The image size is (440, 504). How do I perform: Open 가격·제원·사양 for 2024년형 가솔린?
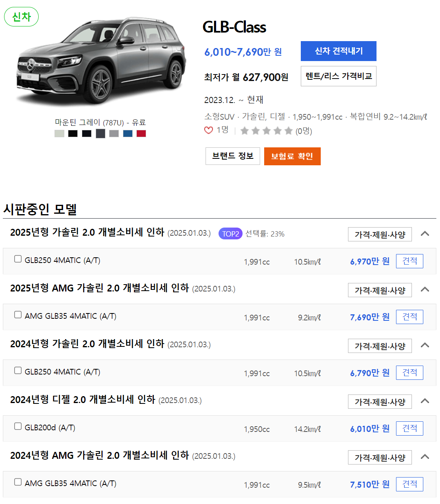[x=380, y=346]
